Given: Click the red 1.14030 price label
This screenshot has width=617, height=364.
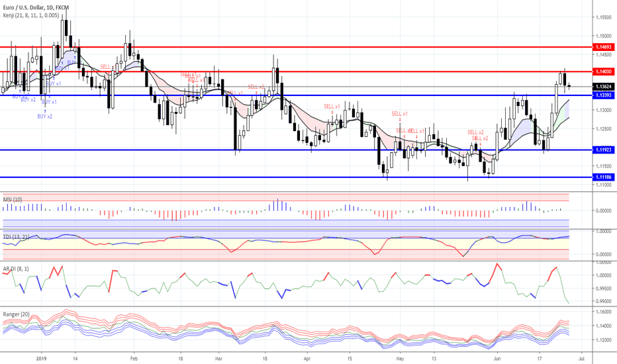Looking at the screenshot, I should [604, 71].
